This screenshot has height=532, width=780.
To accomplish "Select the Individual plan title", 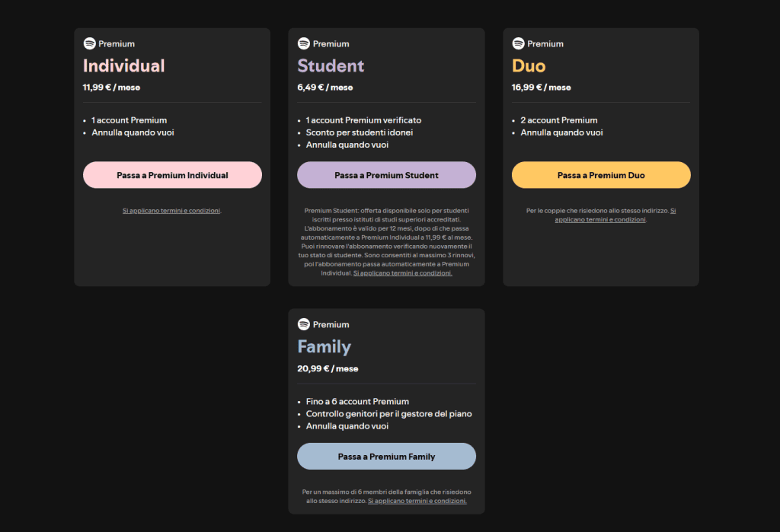I will tap(123, 66).
